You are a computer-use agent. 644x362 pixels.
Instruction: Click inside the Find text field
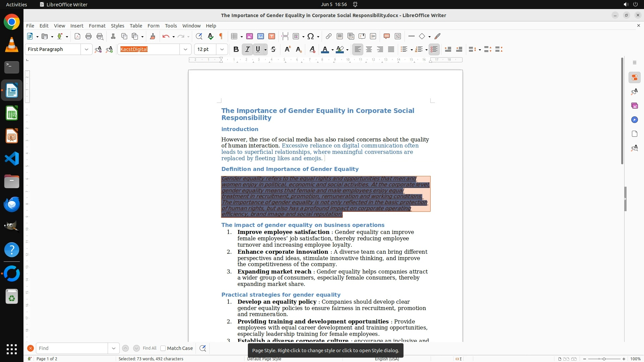[72, 348]
